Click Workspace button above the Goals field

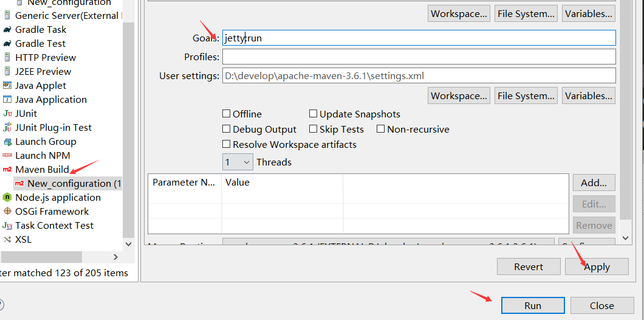[x=459, y=13]
